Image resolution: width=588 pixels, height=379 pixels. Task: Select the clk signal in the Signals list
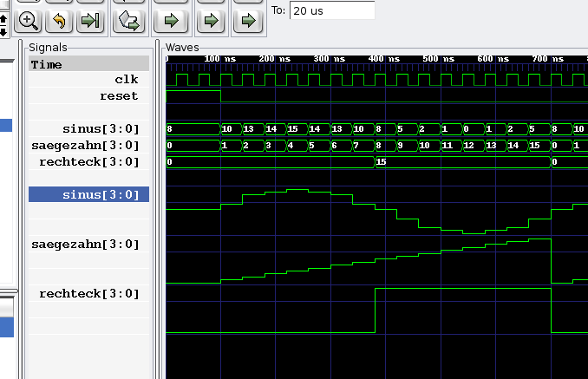click(x=88, y=80)
